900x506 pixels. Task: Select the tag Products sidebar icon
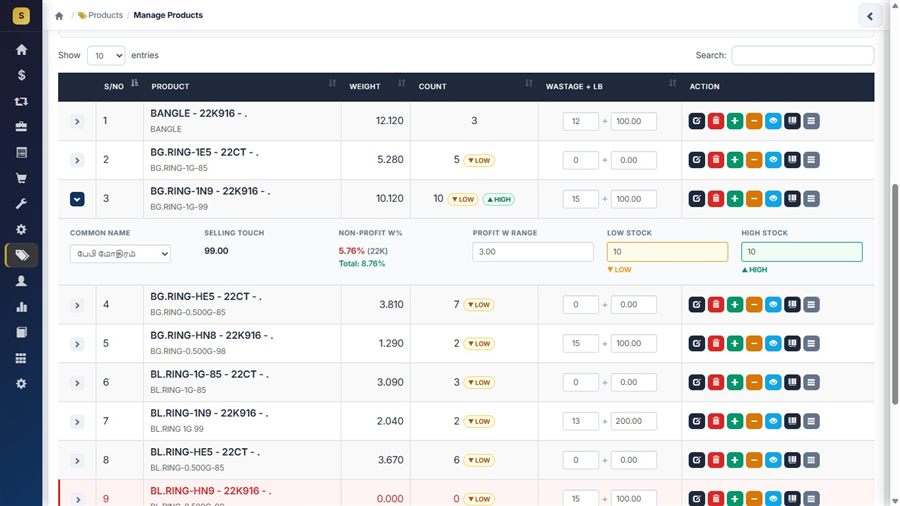click(x=21, y=255)
